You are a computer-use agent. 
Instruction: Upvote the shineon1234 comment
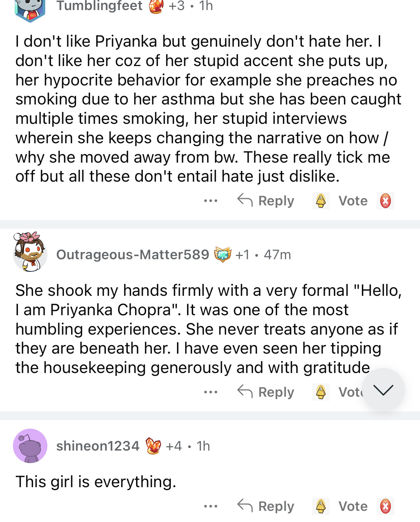click(x=321, y=506)
